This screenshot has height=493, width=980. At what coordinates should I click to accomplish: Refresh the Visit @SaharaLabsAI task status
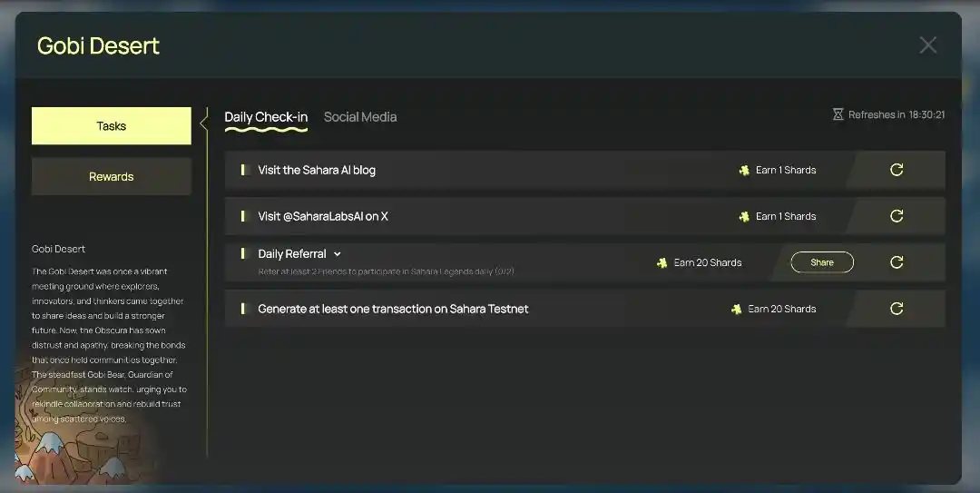(x=897, y=216)
